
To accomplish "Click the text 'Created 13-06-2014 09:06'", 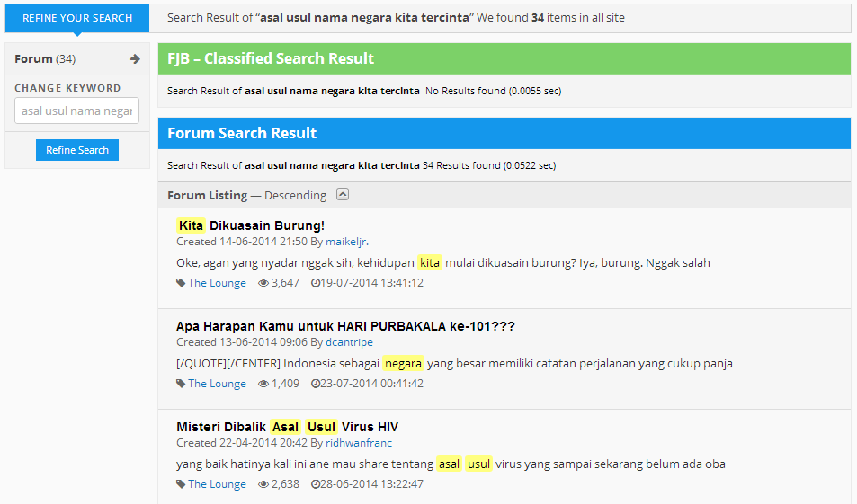I will (x=242, y=341).
